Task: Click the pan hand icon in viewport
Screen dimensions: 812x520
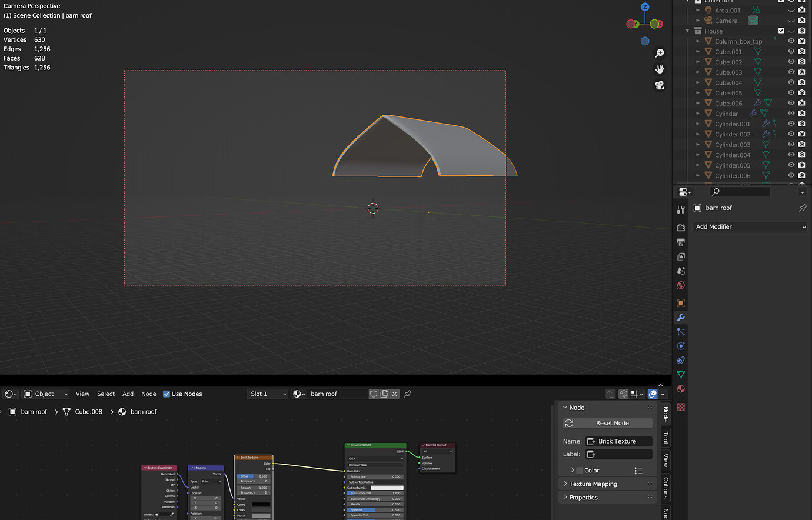Action: 660,69
